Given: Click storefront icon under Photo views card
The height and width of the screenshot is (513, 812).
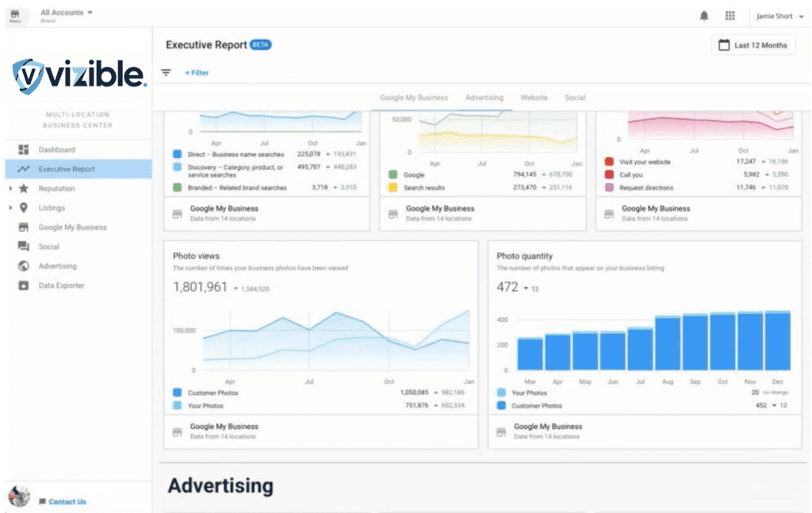Looking at the screenshot, I should point(177,431).
